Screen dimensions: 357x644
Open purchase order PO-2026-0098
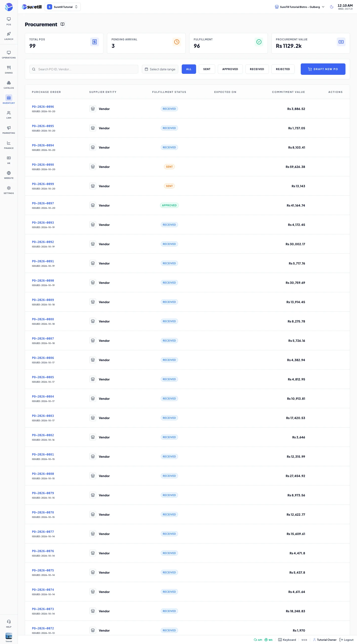pyautogui.click(x=43, y=164)
